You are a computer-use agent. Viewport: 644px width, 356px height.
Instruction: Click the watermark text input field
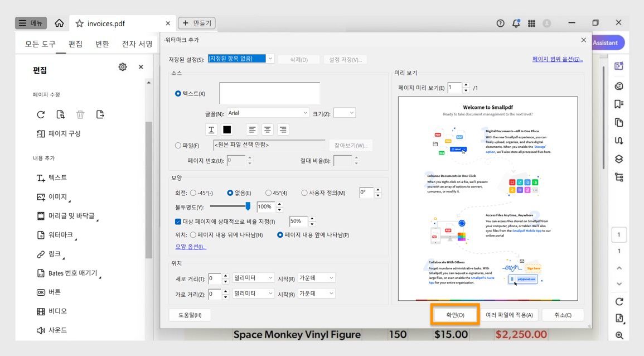coord(269,92)
